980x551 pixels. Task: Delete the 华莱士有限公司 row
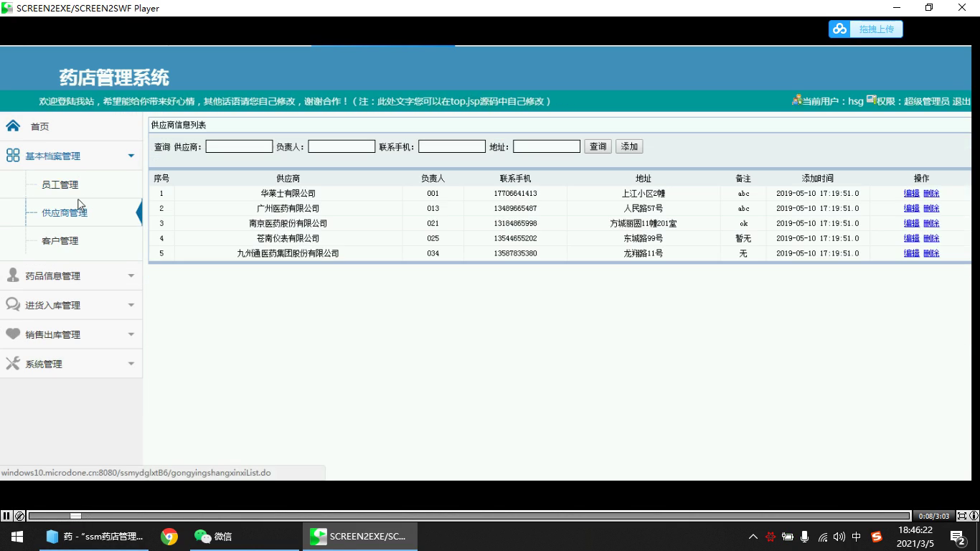coord(931,193)
